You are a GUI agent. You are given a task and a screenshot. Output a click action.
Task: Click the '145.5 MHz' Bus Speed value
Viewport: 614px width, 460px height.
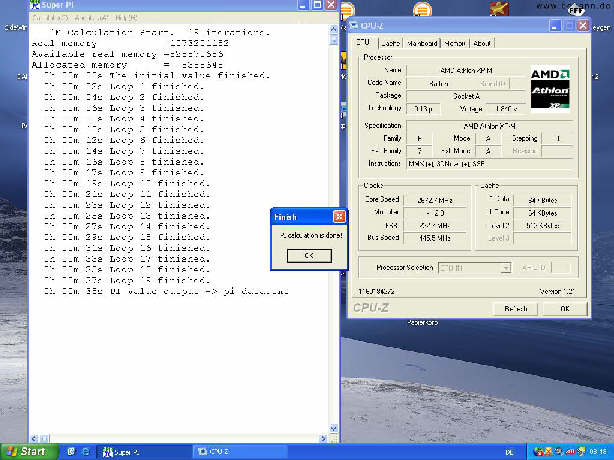tap(435, 238)
